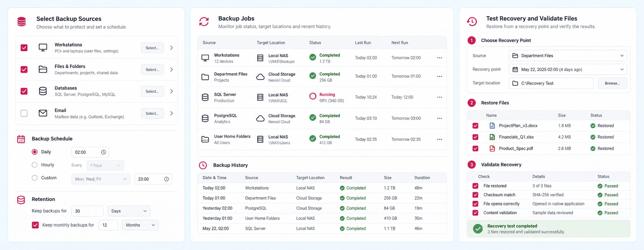
Task: Click the PDF file icon for Product_Spec.pdf
Action: click(492, 148)
